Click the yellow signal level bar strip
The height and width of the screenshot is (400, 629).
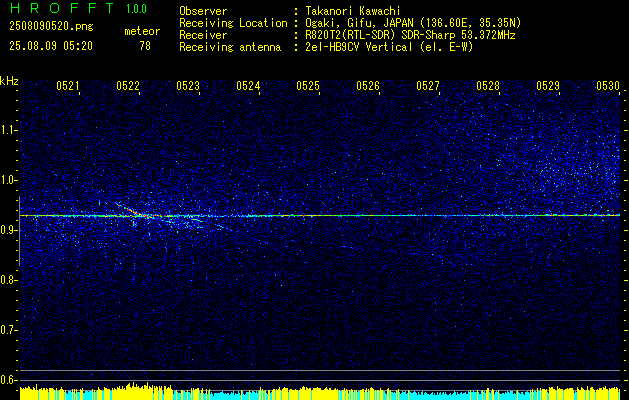click(320, 393)
